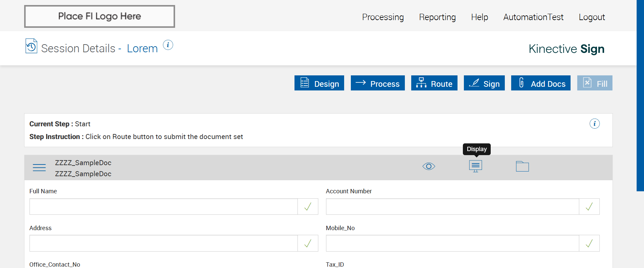Click the info icon next to Lorem
This screenshot has width=644, height=268.
(168, 45)
